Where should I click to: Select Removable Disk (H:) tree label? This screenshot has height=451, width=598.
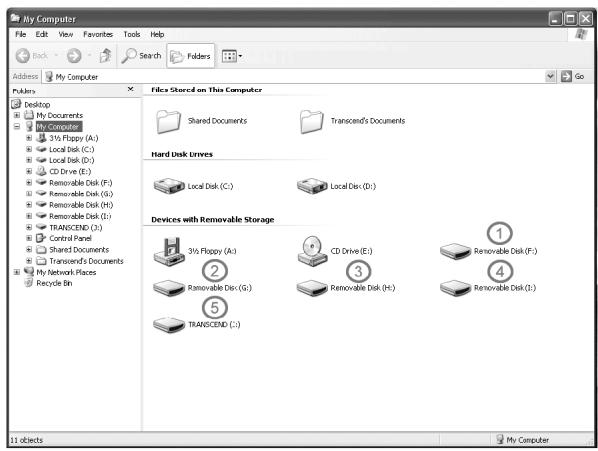point(81,205)
